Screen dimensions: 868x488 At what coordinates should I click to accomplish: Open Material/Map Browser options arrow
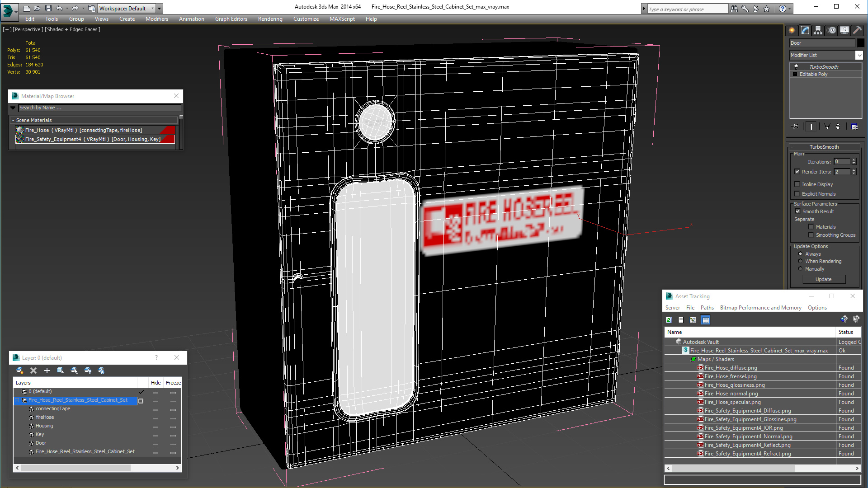pyautogui.click(x=13, y=108)
